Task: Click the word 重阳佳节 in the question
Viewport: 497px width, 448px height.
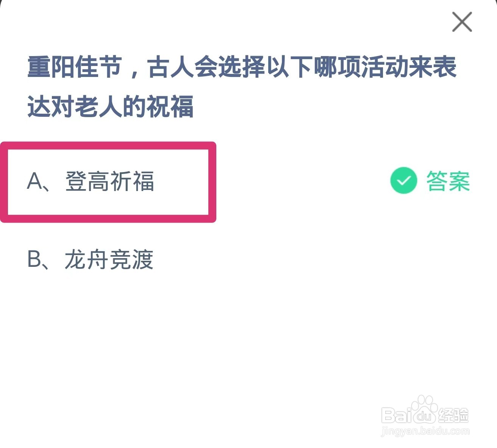Action: click(75, 67)
